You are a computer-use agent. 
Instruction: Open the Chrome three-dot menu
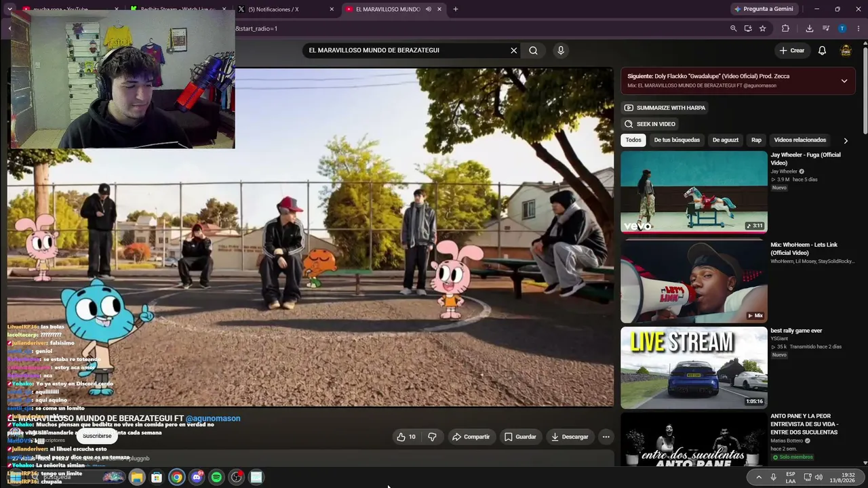click(x=859, y=28)
